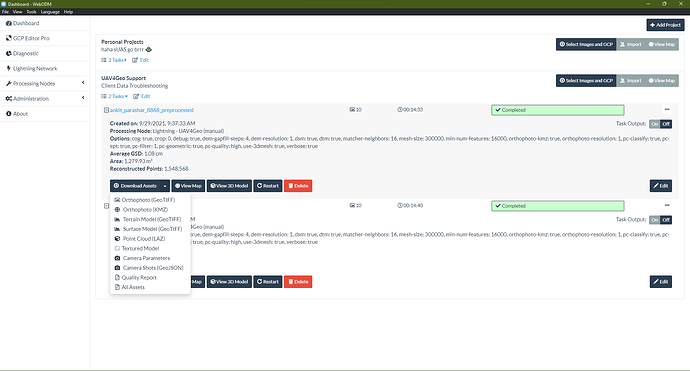Collapse the ankit_parashar_8868_preprocessed task
The image size is (690, 371).
(x=106, y=110)
